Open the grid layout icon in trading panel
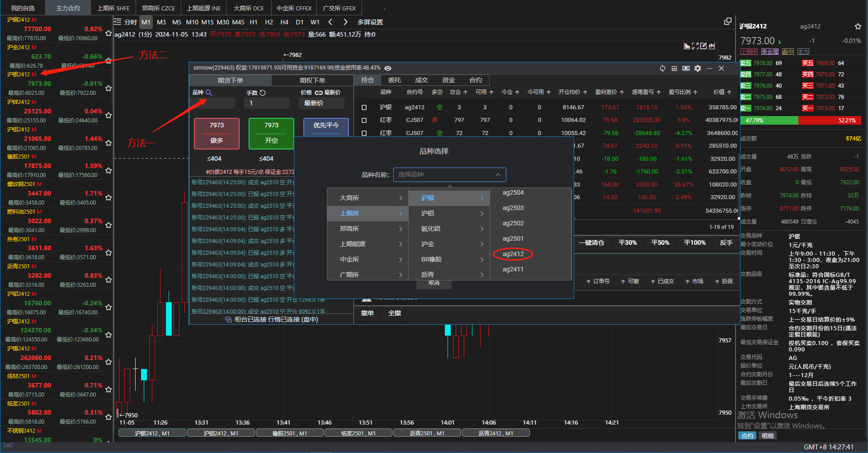 click(x=674, y=68)
